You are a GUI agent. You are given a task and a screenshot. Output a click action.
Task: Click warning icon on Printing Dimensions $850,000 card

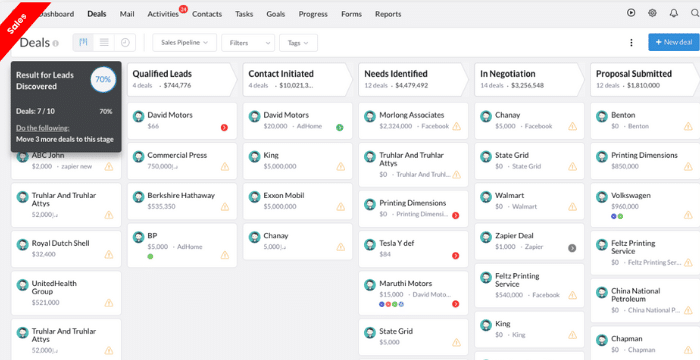[x=688, y=167]
